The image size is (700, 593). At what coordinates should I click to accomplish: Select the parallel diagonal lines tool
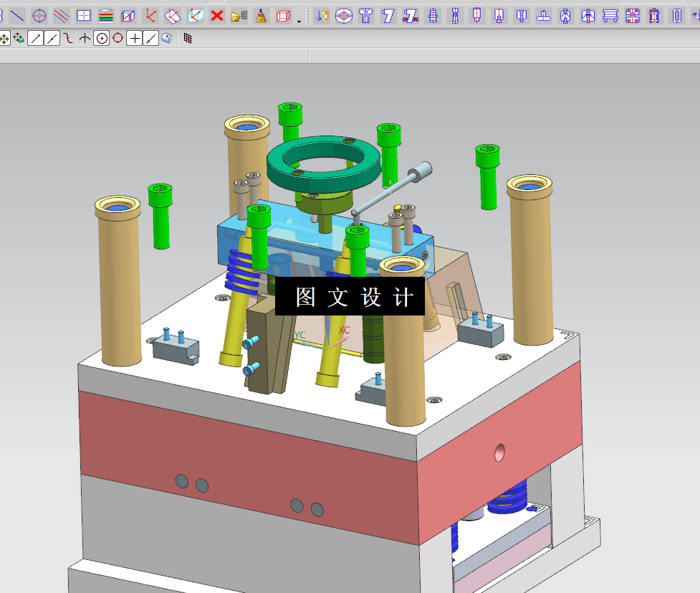coord(62,16)
